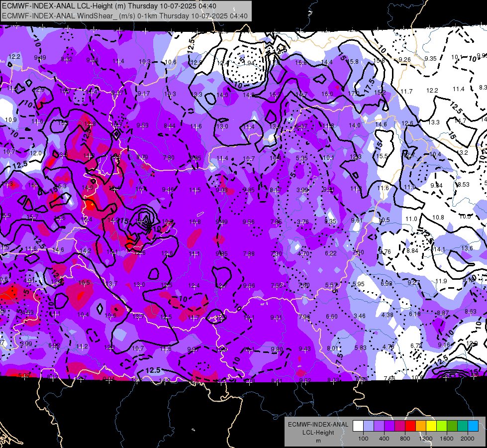Click the legend tick label 100
Image resolution: width=487 pixels, height=448 pixels.
click(x=363, y=439)
